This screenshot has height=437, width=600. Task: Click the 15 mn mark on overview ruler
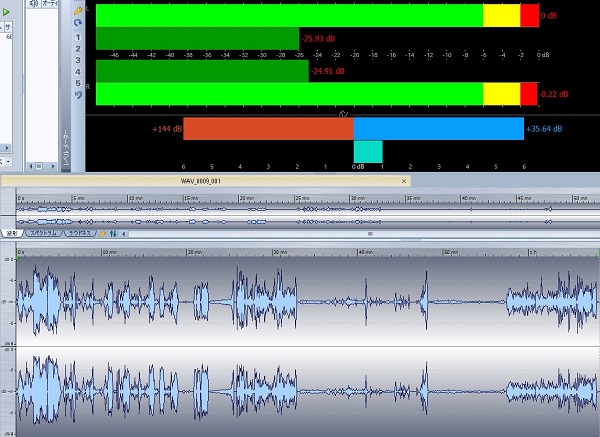coord(191,198)
